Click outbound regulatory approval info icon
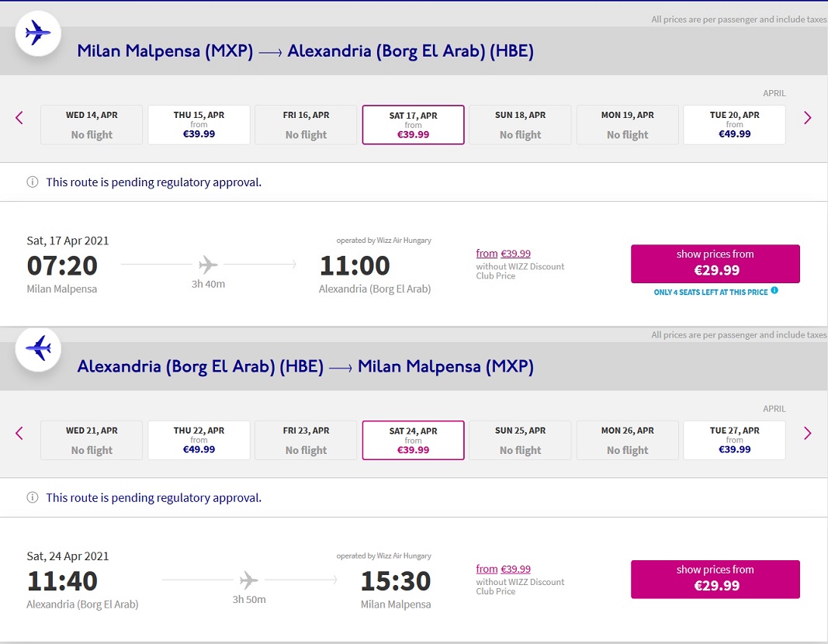The image size is (828, 644). click(x=33, y=182)
